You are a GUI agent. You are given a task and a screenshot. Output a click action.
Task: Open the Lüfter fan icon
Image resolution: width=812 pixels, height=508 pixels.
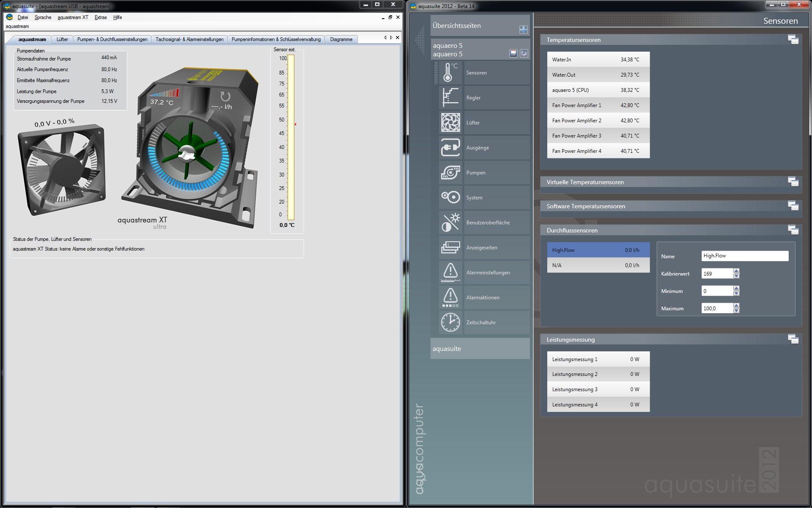pos(450,122)
